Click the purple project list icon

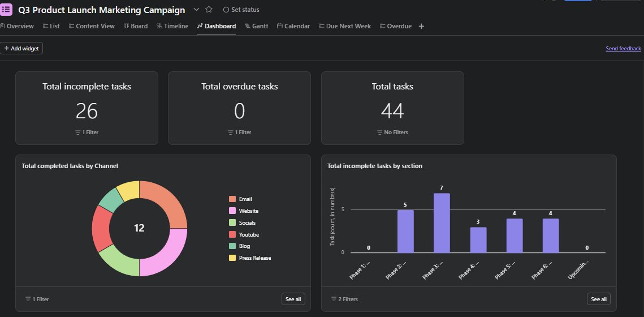coord(6,9)
